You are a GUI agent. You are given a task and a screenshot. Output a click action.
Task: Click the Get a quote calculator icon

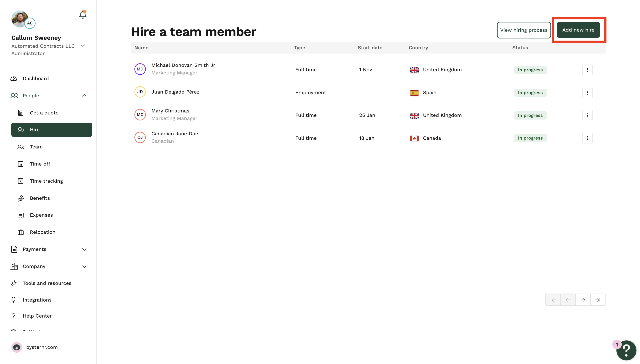(x=21, y=113)
